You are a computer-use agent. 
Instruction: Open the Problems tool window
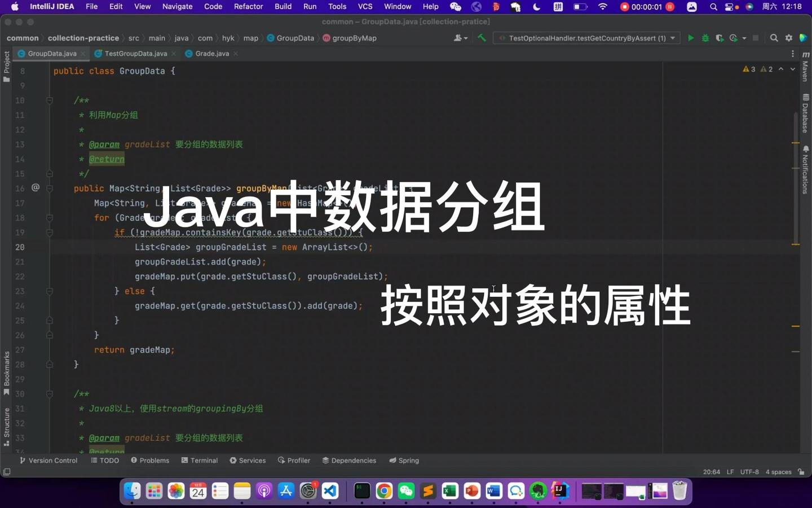[151, 461]
